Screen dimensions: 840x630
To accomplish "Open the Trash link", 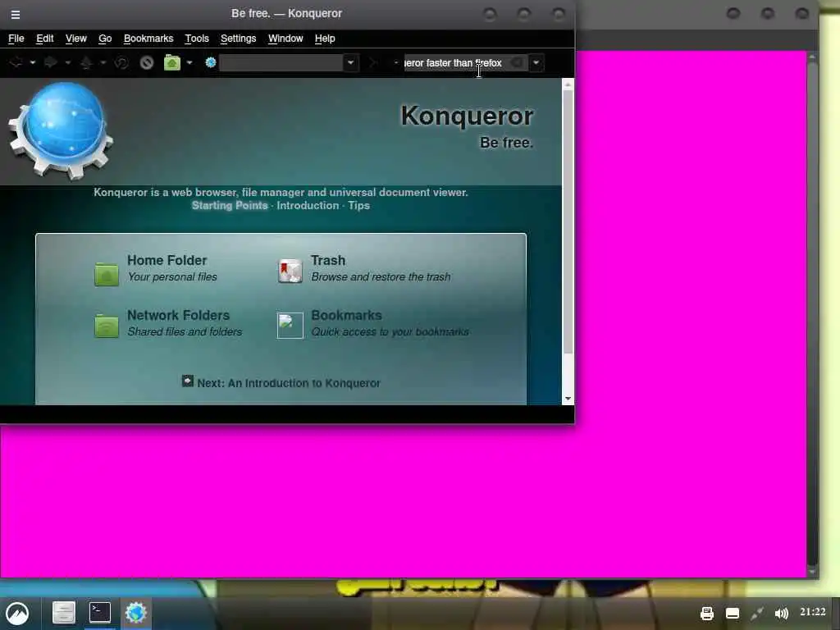I will 328,260.
